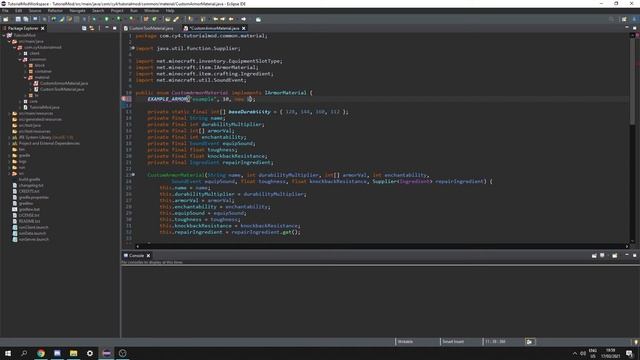Viewport: 640px width, 360px height.
Task: Open the Project menu
Action: 117,11
